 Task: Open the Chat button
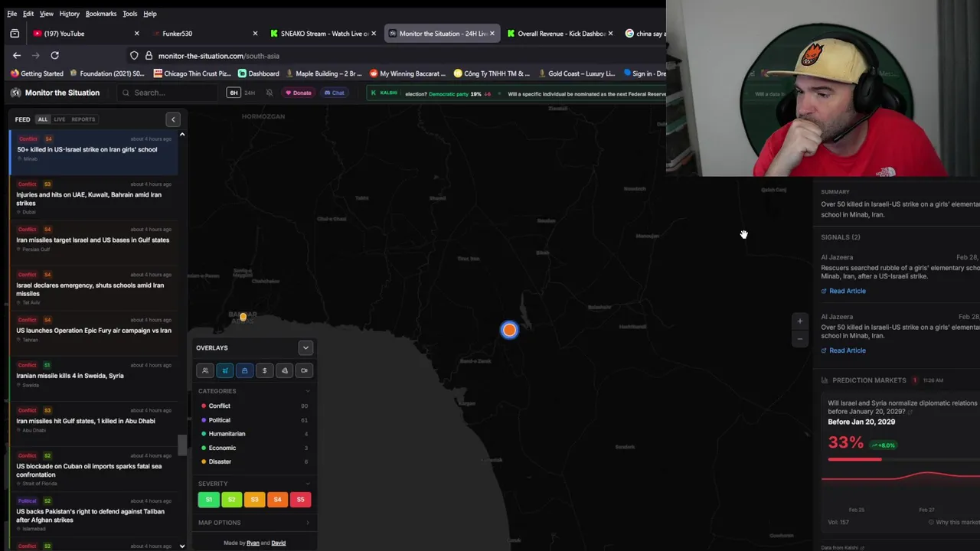pyautogui.click(x=334, y=93)
